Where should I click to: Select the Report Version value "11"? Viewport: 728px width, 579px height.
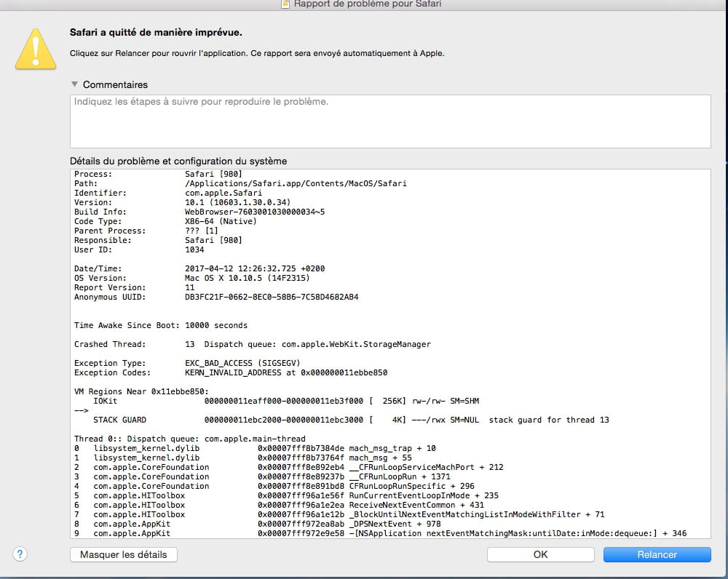[x=189, y=287]
